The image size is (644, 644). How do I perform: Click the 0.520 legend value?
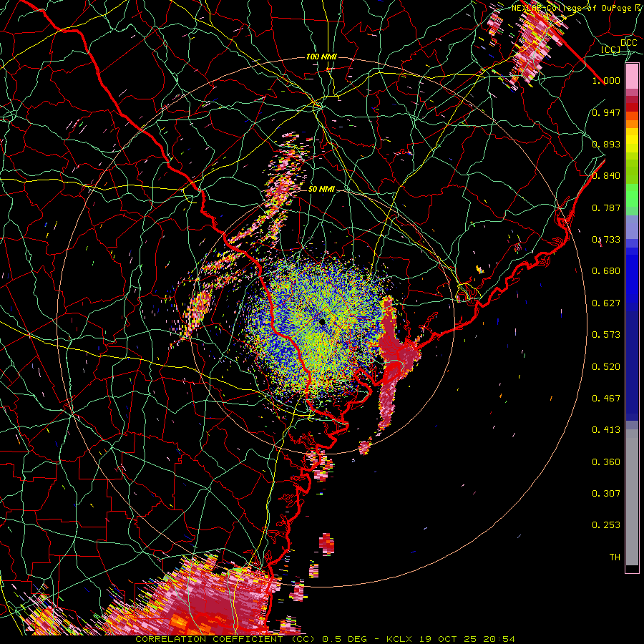pos(606,367)
